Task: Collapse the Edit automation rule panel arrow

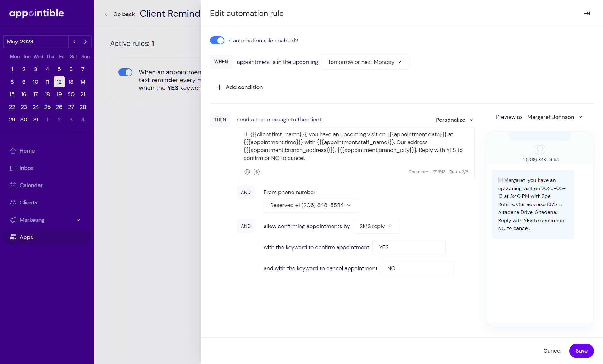Action: pyautogui.click(x=587, y=14)
